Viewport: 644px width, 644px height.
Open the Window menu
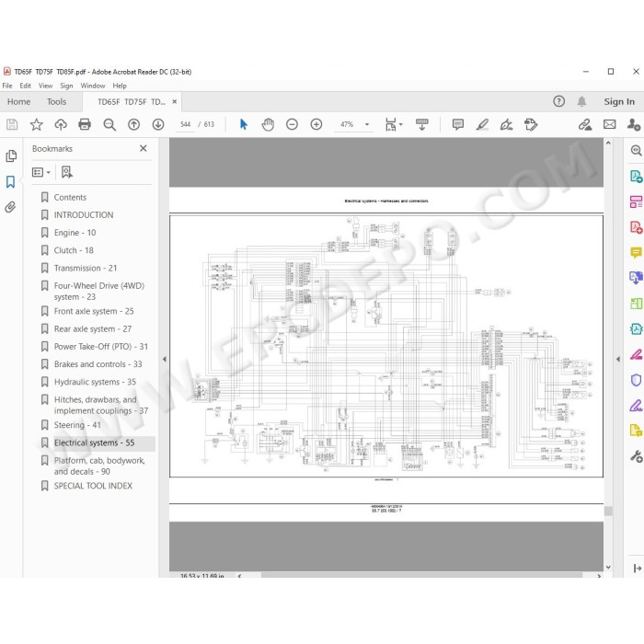pyautogui.click(x=92, y=86)
